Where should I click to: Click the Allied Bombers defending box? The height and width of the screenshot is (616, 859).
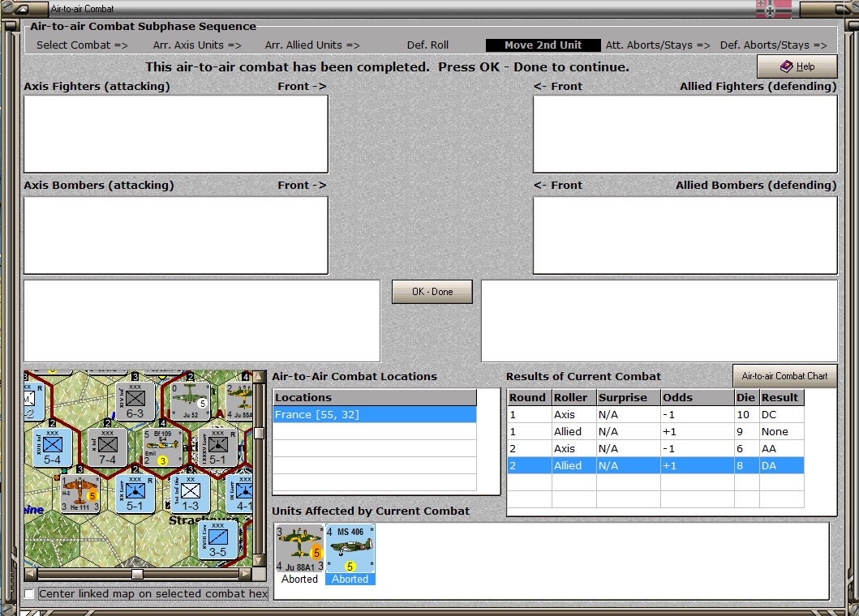click(x=685, y=235)
